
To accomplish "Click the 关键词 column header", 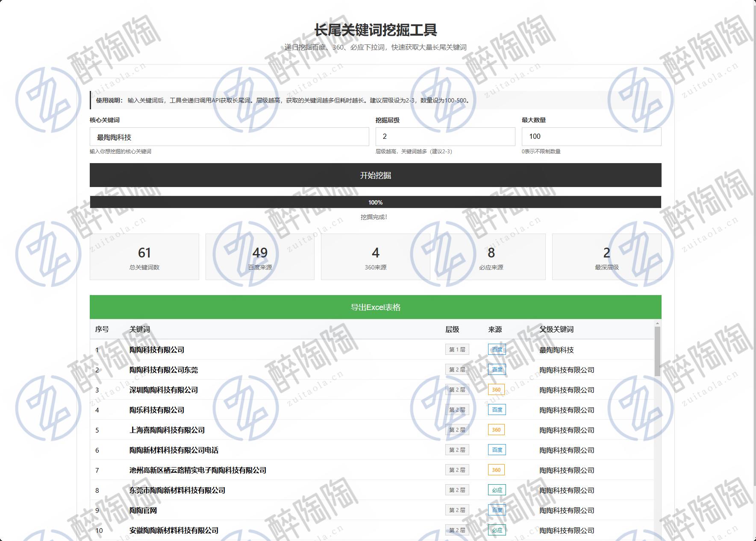I will (140, 329).
